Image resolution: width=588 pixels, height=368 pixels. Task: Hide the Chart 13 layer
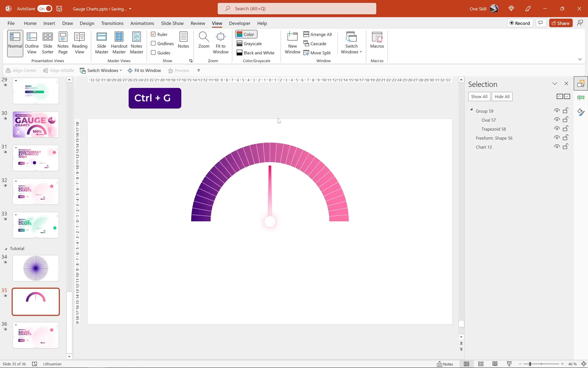pos(557,147)
